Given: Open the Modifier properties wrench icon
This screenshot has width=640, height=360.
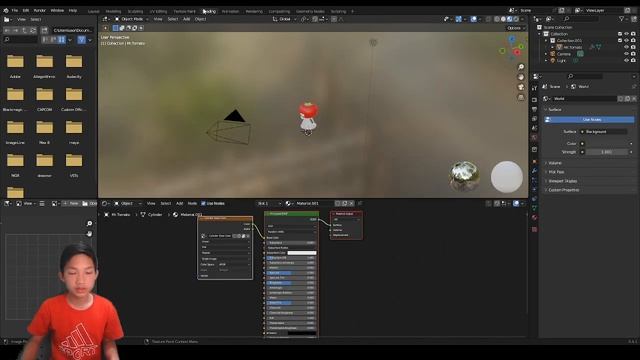Looking at the screenshot, I should [x=534, y=171].
